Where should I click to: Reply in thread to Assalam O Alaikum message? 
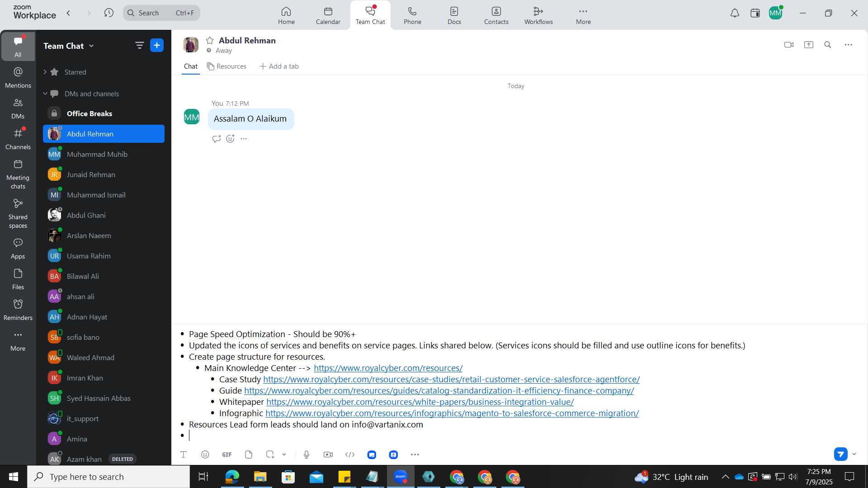[217, 139]
